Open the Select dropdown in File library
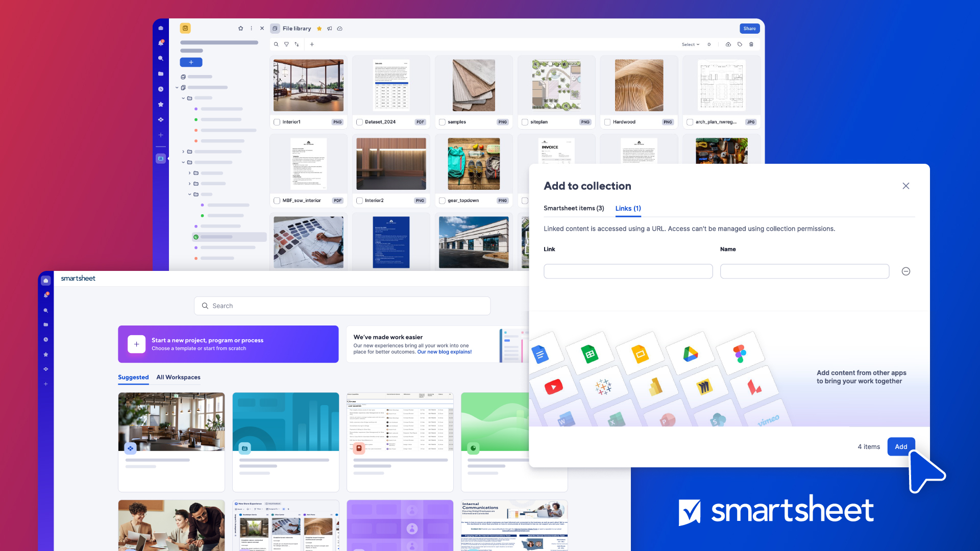The image size is (980, 551). coord(691,44)
